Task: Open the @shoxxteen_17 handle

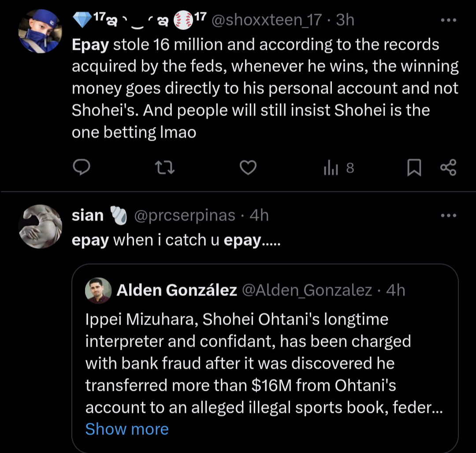Action: 267,20
